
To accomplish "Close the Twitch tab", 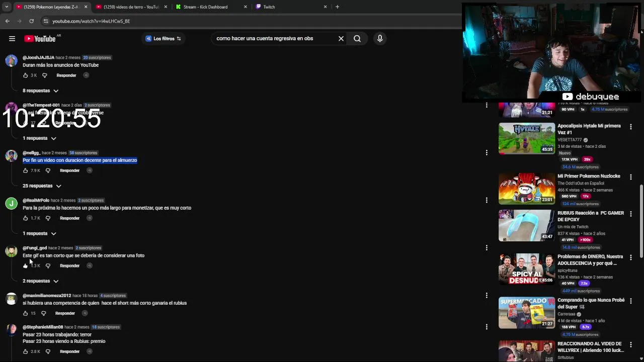I will pos(325,7).
